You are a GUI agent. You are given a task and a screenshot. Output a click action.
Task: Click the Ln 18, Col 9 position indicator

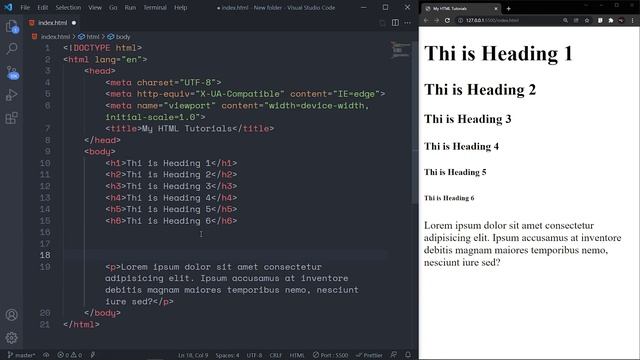[x=193, y=355]
